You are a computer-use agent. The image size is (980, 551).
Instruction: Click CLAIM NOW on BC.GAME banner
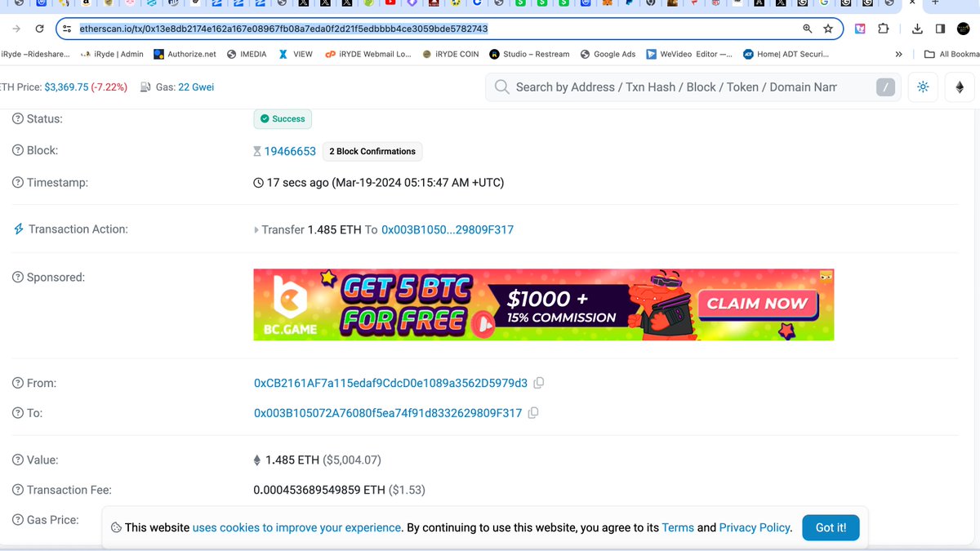click(757, 304)
